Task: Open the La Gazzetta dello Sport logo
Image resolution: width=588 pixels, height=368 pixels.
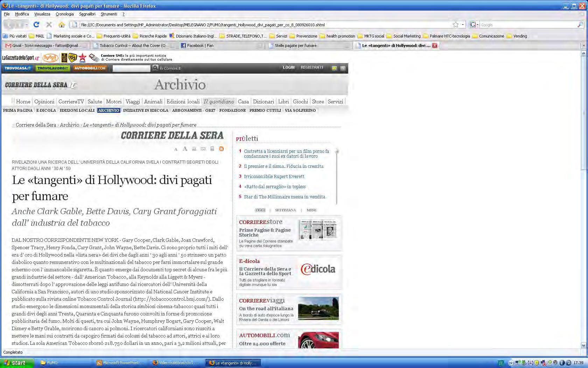Action: 21,58
